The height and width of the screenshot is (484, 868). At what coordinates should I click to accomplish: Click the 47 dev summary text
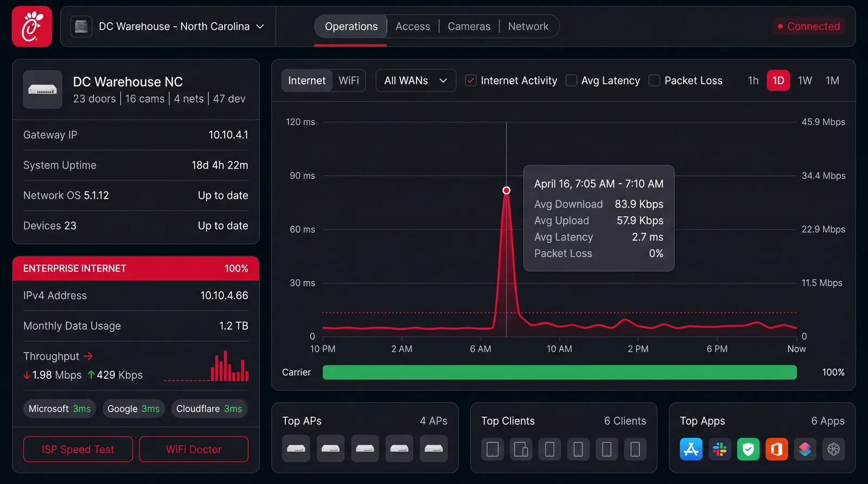tap(229, 99)
